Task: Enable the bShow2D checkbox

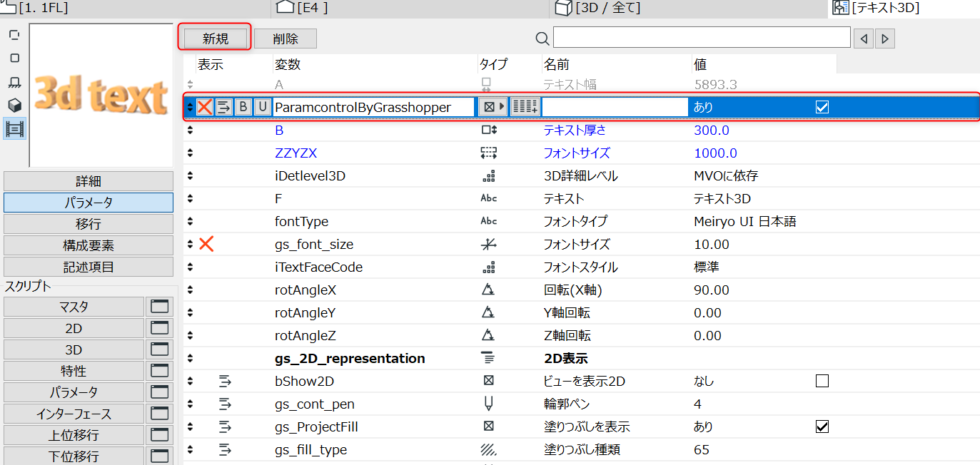Action: [822, 381]
